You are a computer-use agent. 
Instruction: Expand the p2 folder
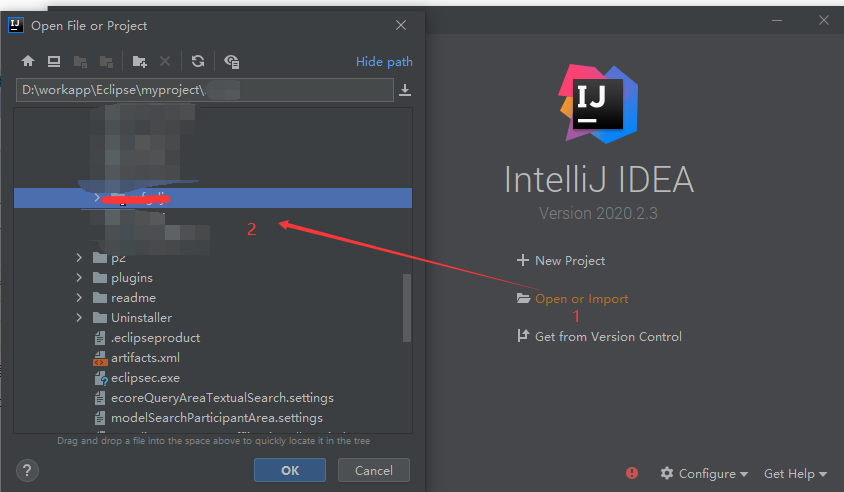click(79, 258)
